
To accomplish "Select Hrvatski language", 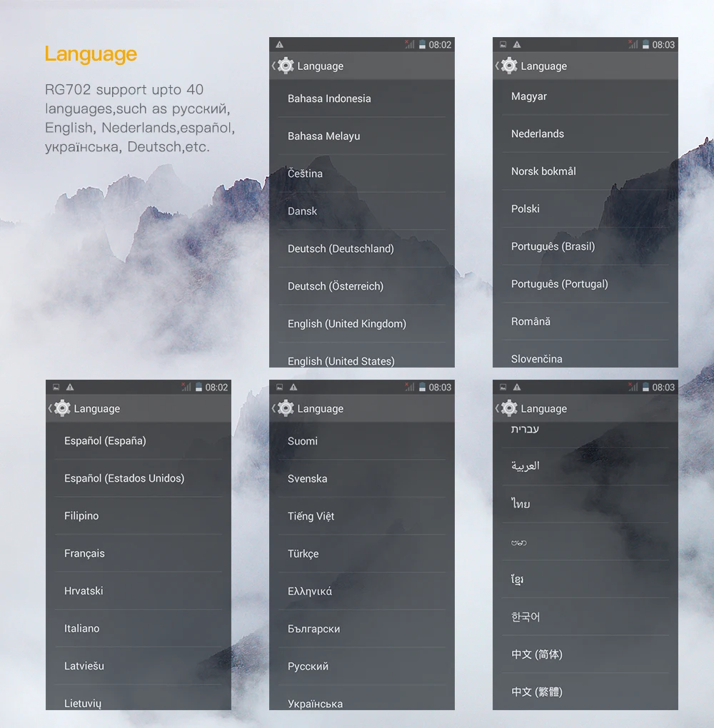I will 139,592.
